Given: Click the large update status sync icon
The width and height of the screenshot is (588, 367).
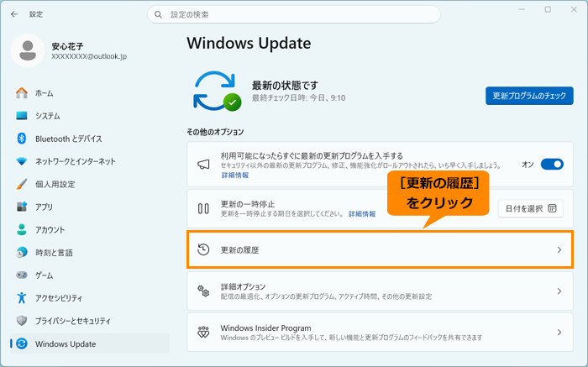Looking at the screenshot, I should (x=217, y=91).
